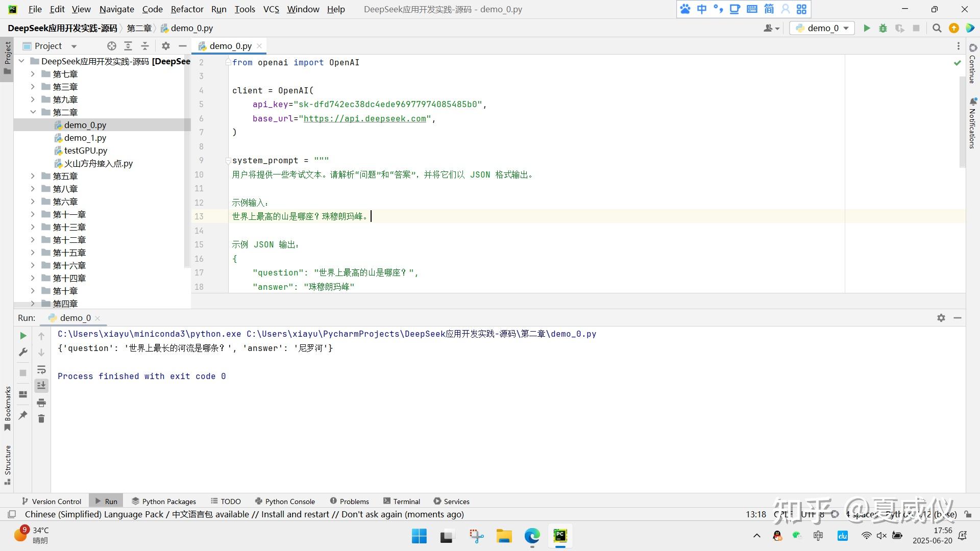Toggle soft-wrap in the Run console
Viewport: 980px width, 551px height.
pyautogui.click(x=41, y=369)
